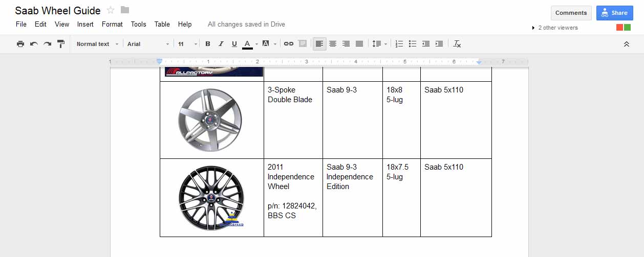Redo the last action
This screenshot has width=644, height=257.
click(x=47, y=44)
